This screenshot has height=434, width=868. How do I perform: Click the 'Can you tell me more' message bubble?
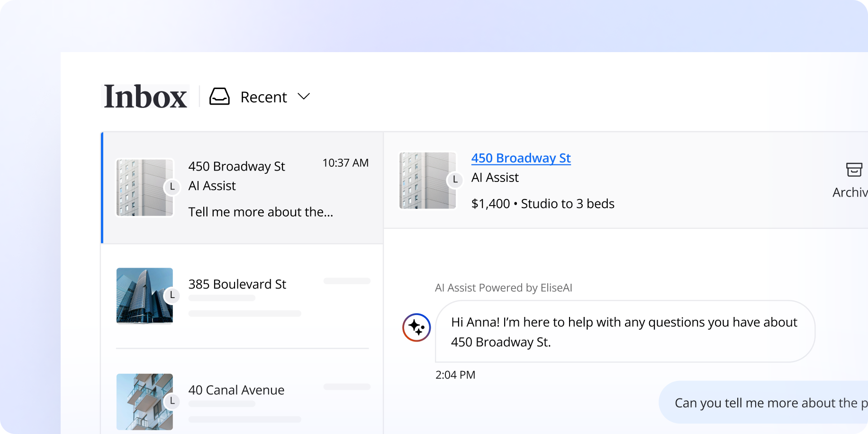[763, 402]
